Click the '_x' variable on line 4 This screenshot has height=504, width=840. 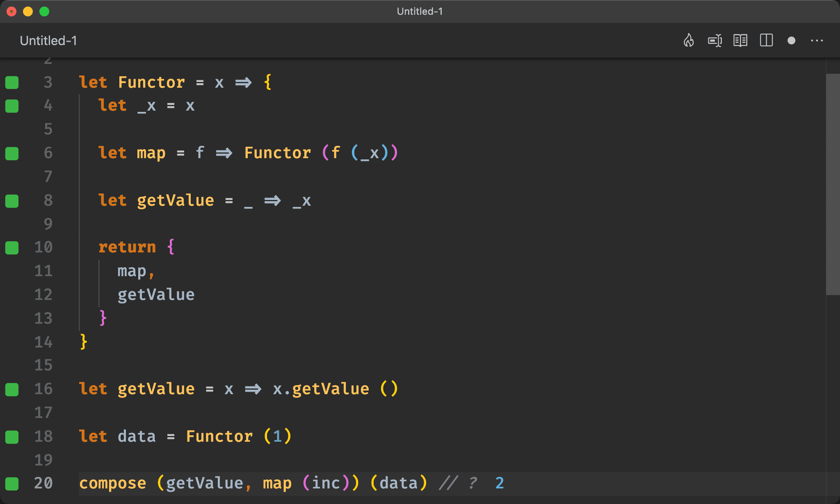(x=147, y=106)
